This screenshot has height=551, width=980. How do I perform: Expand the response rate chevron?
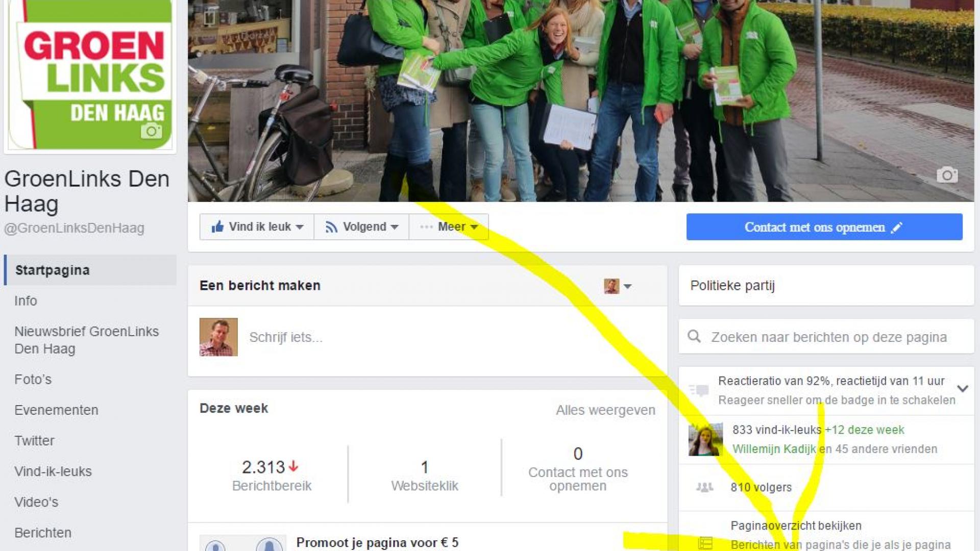[x=963, y=389]
